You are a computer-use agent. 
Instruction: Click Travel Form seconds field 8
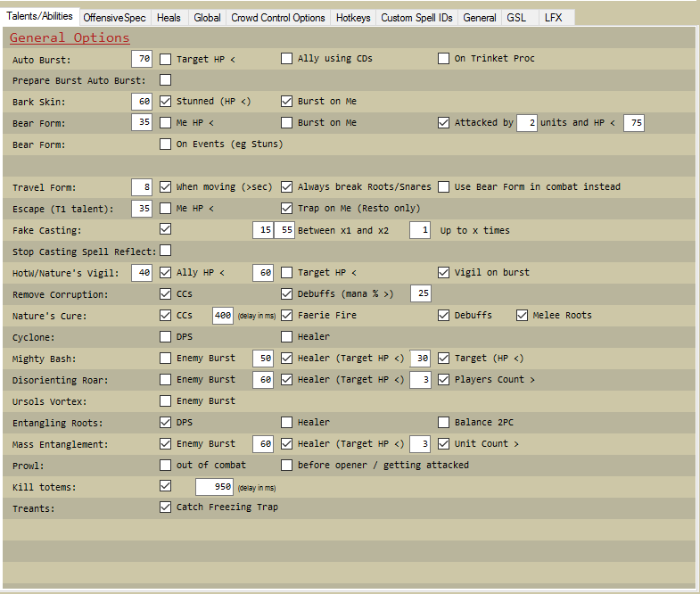click(x=142, y=187)
